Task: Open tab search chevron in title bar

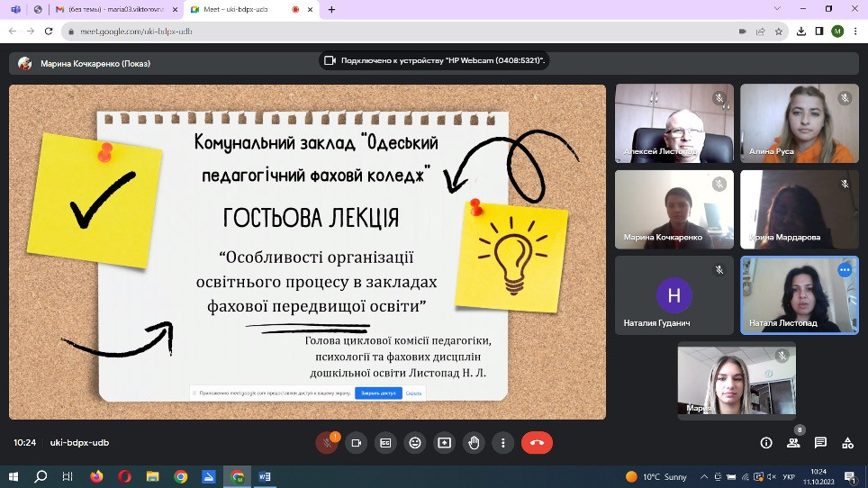Action: pyautogui.click(x=777, y=8)
